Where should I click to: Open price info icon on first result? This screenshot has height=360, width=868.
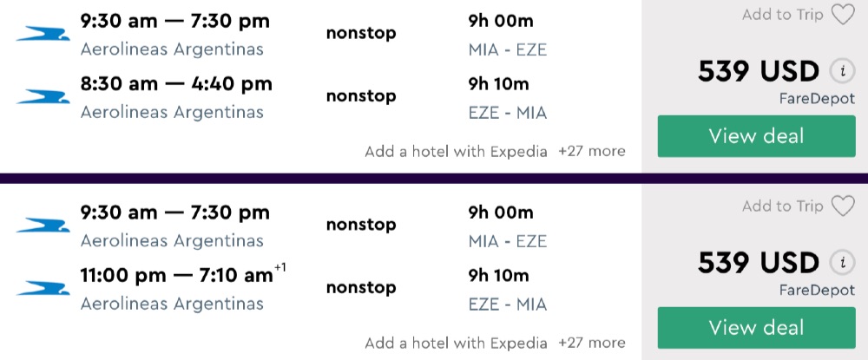coord(838,71)
